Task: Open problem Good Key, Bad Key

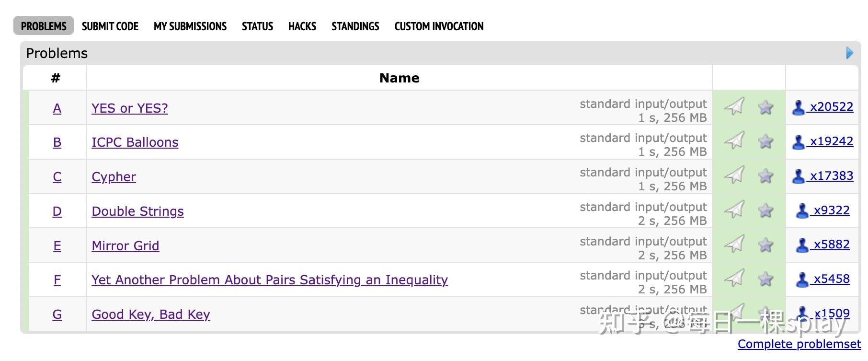Action: pos(151,314)
